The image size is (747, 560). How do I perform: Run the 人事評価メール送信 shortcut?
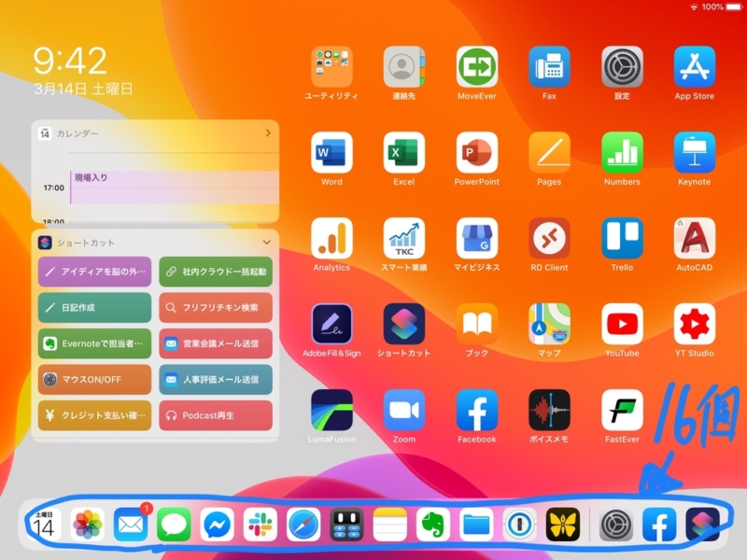click(x=216, y=380)
